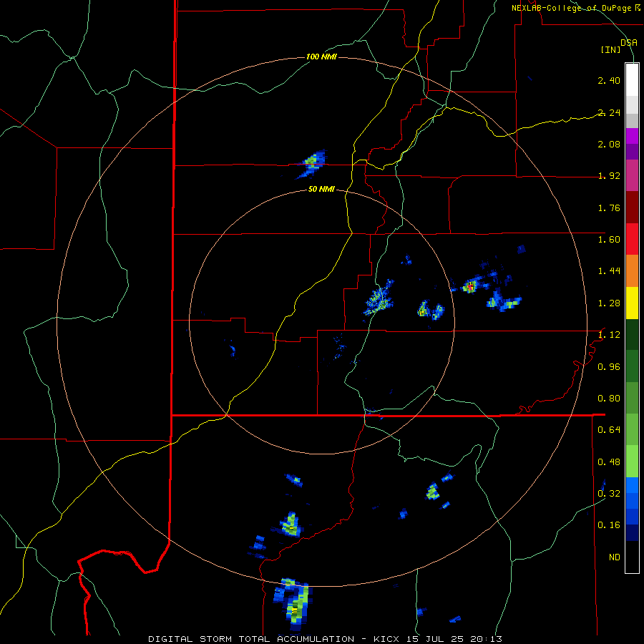Select the pink swatch beside 1.92
Viewport: 644px width, 644px height.
tap(632, 175)
